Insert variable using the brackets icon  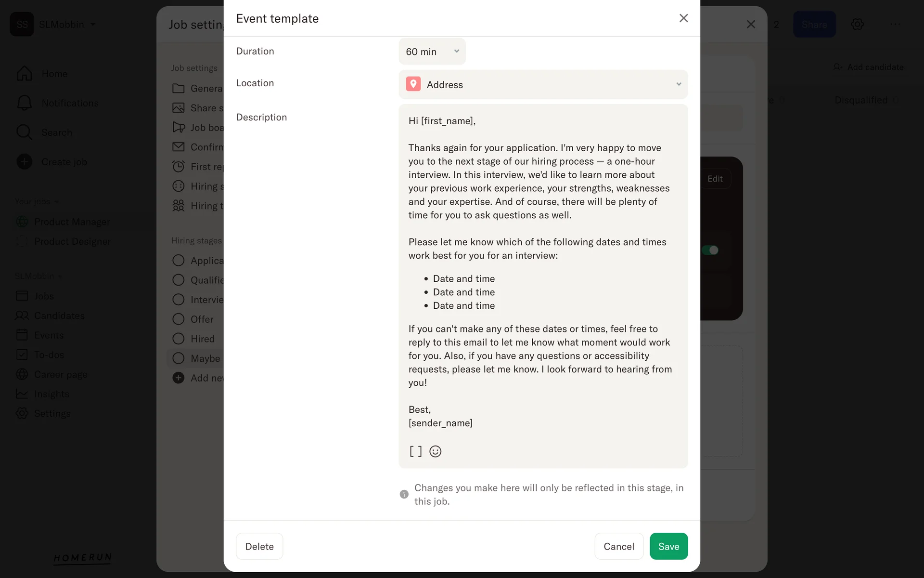coord(415,451)
